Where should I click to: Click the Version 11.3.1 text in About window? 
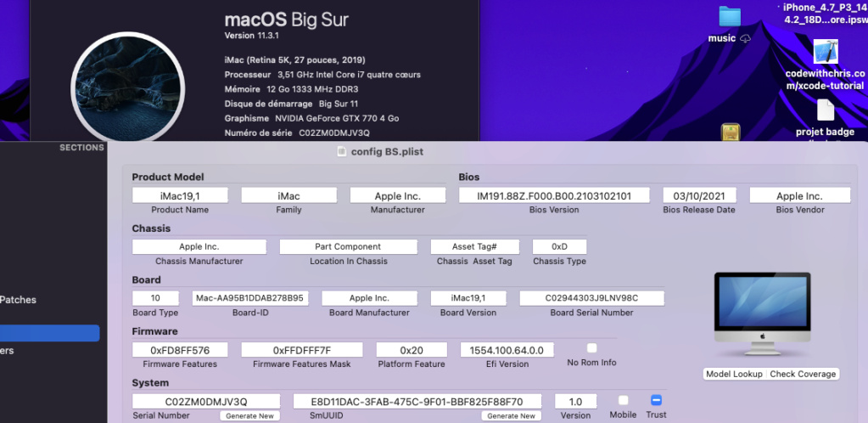click(x=254, y=36)
